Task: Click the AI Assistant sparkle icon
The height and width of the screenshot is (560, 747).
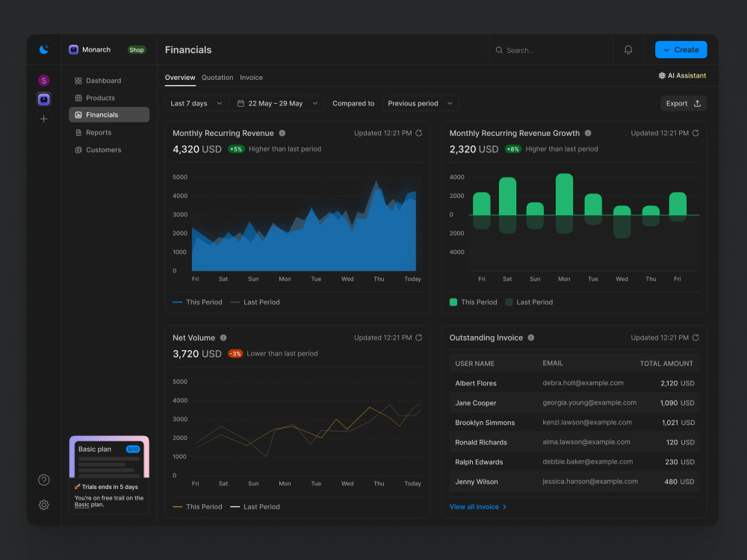Action: coord(662,75)
